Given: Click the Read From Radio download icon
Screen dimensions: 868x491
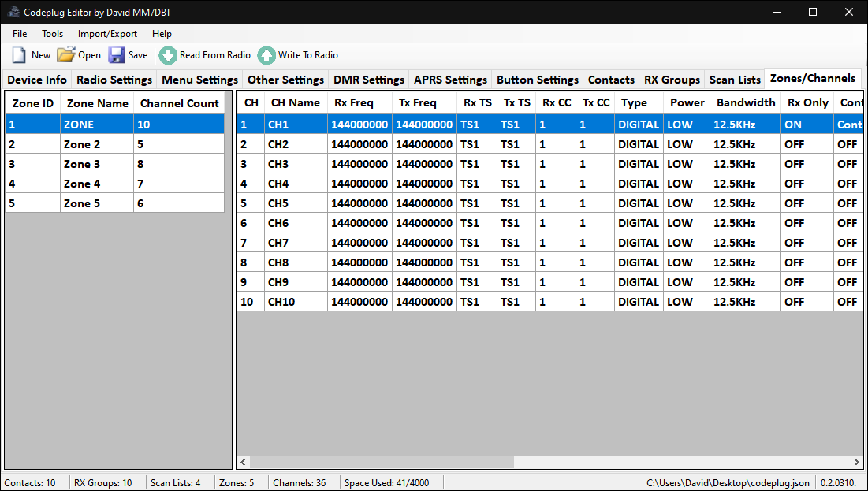Looking at the screenshot, I should pyautogui.click(x=168, y=55).
